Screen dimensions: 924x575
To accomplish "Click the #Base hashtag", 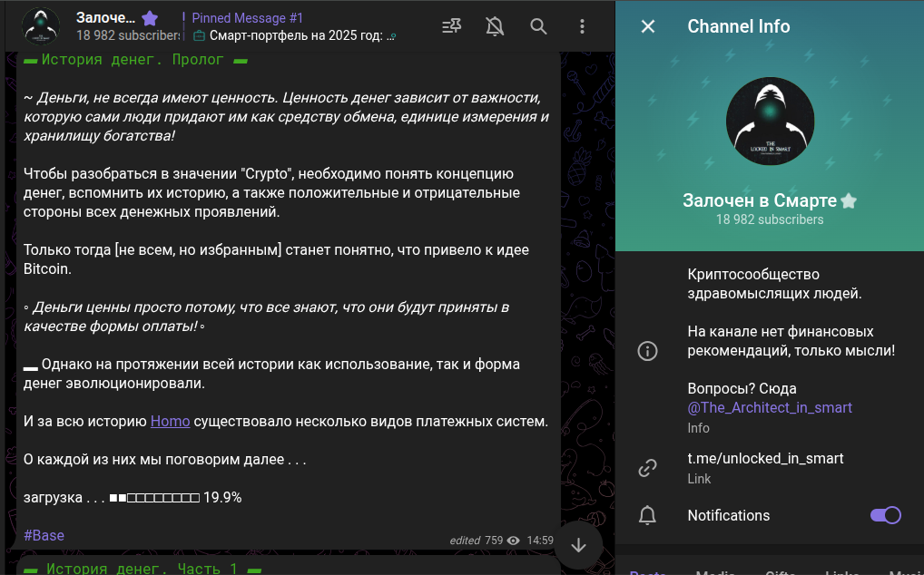I will point(44,535).
